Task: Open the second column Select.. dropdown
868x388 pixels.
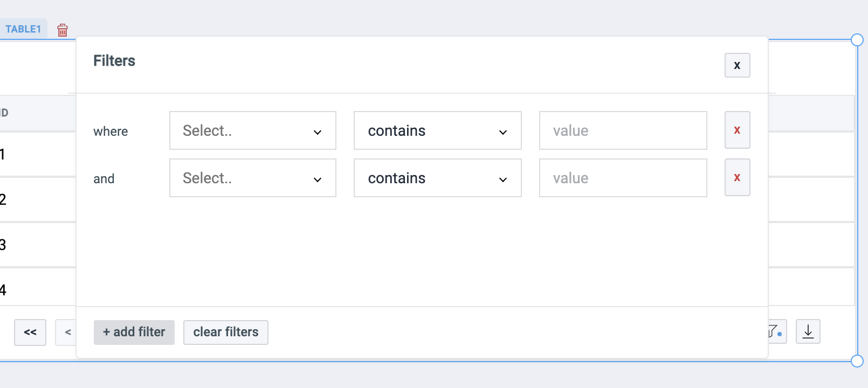Action: (252, 178)
